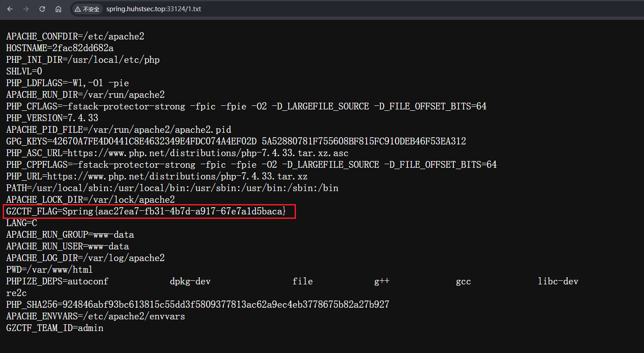The image size is (644, 353).
Task: Click the PHP_ASC_URL php.net address text
Action: pyautogui.click(x=208, y=153)
